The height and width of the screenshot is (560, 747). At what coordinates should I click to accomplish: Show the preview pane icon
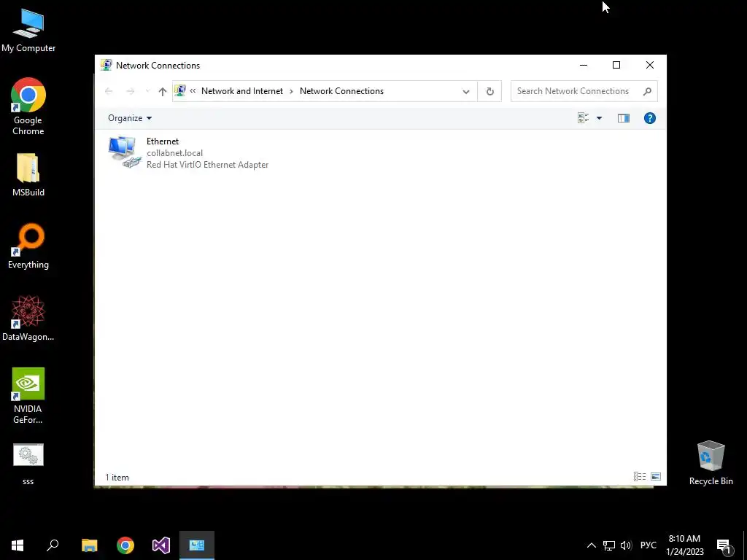(623, 118)
